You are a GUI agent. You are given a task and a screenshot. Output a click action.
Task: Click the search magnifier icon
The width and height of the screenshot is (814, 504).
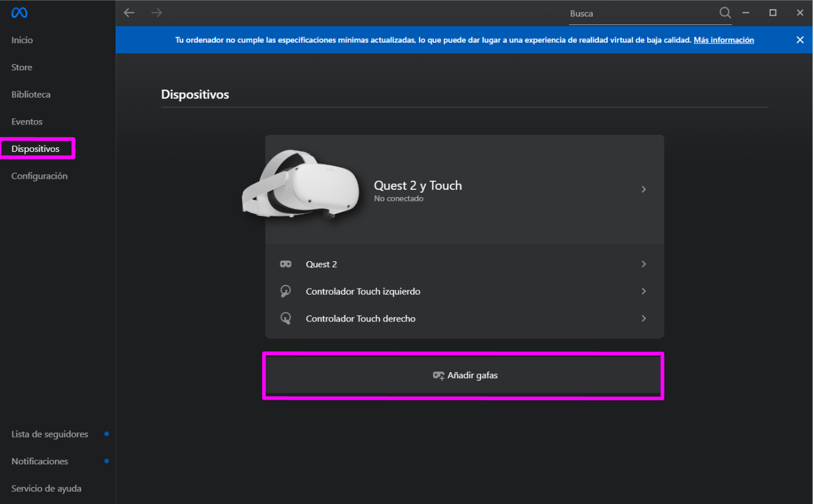click(x=725, y=13)
